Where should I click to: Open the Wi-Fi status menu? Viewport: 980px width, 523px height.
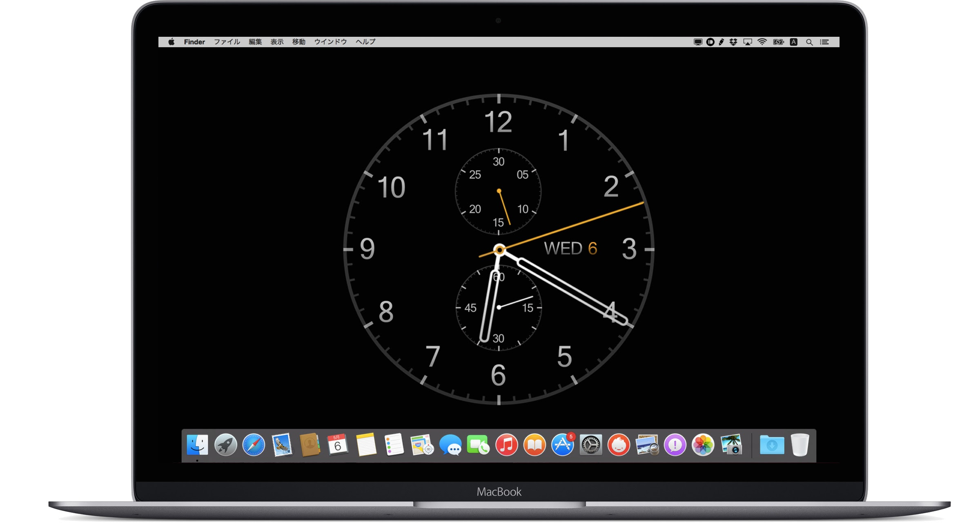(762, 42)
